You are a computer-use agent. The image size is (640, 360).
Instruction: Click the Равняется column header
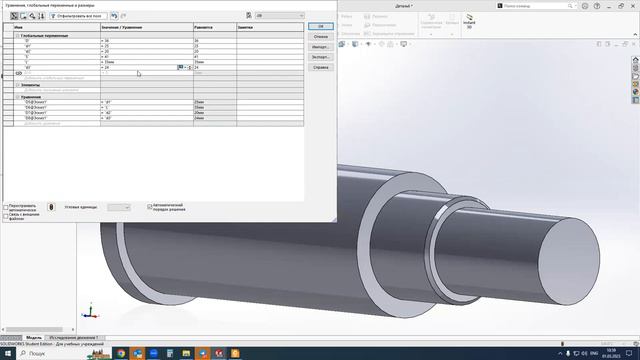point(215,27)
